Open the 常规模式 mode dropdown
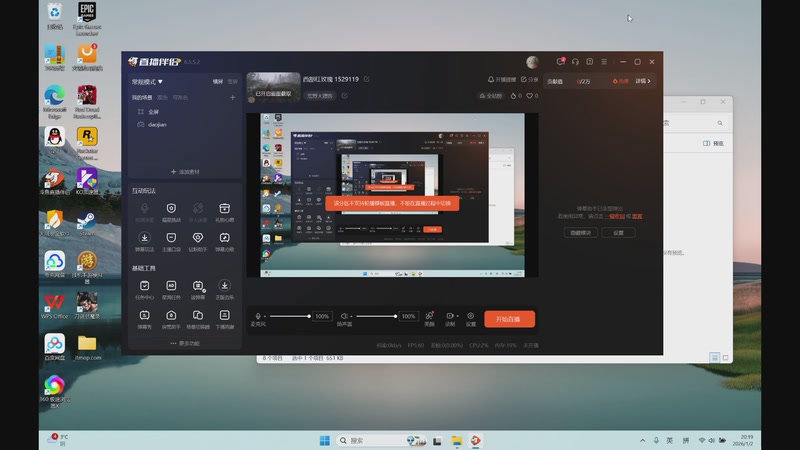Screen dimensions: 800x450 [147, 82]
